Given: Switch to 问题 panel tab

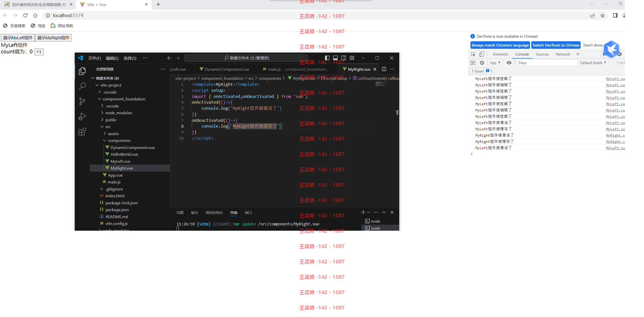Looking at the screenshot, I should [180, 213].
